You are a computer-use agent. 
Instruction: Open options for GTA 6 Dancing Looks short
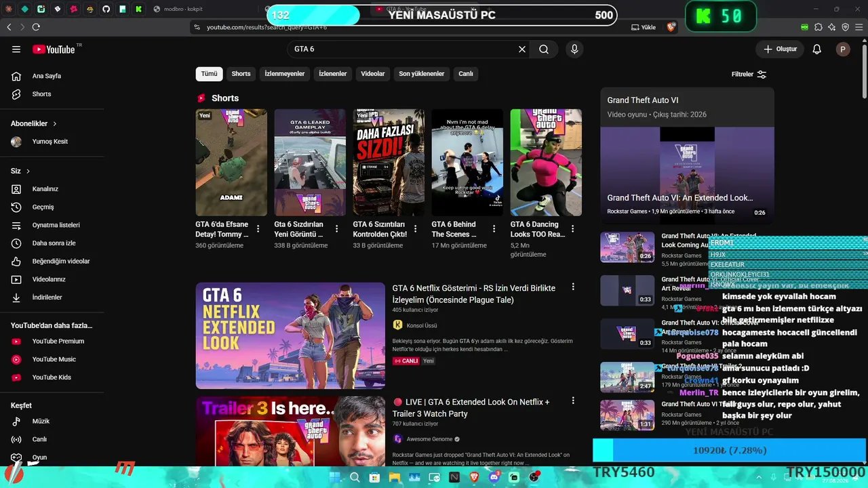coord(573,229)
